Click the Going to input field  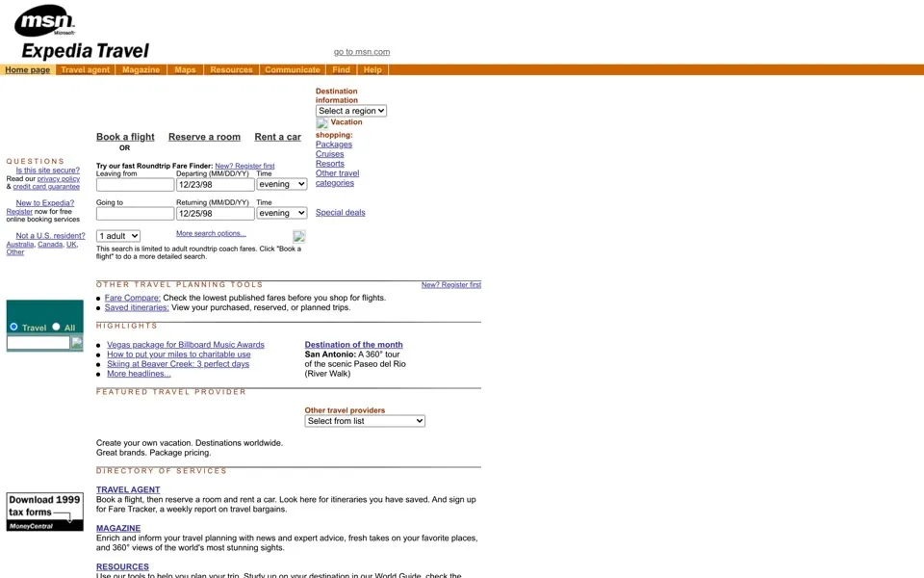tap(135, 214)
